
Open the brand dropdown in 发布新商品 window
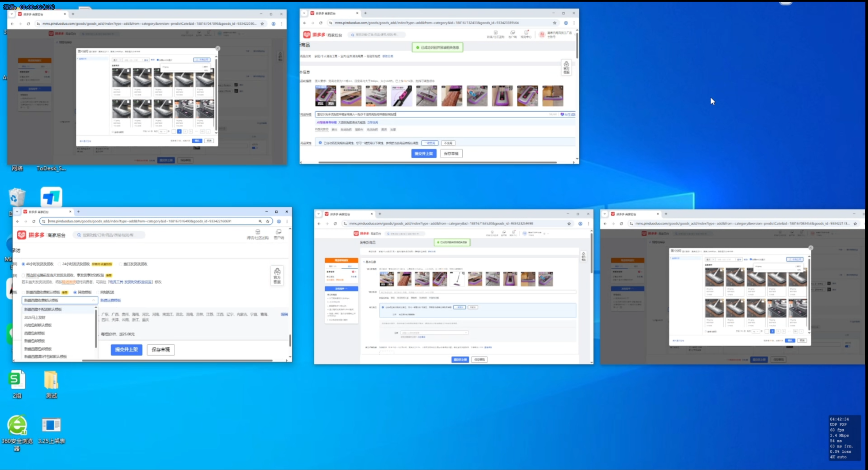[x=434, y=333]
